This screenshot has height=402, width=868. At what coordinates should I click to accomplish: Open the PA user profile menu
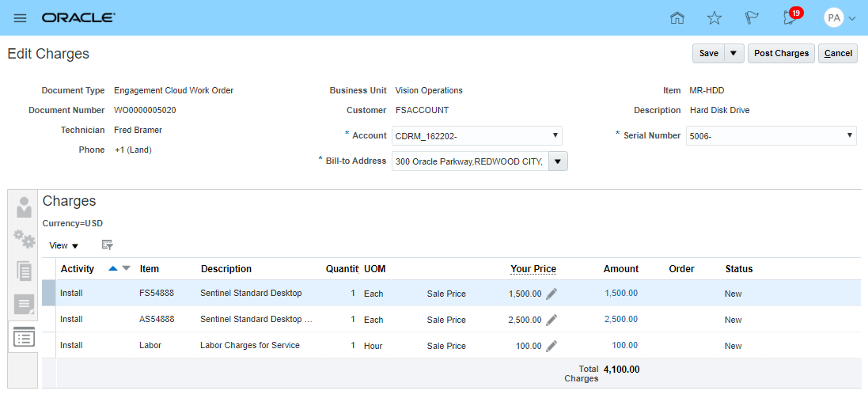point(840,18)
